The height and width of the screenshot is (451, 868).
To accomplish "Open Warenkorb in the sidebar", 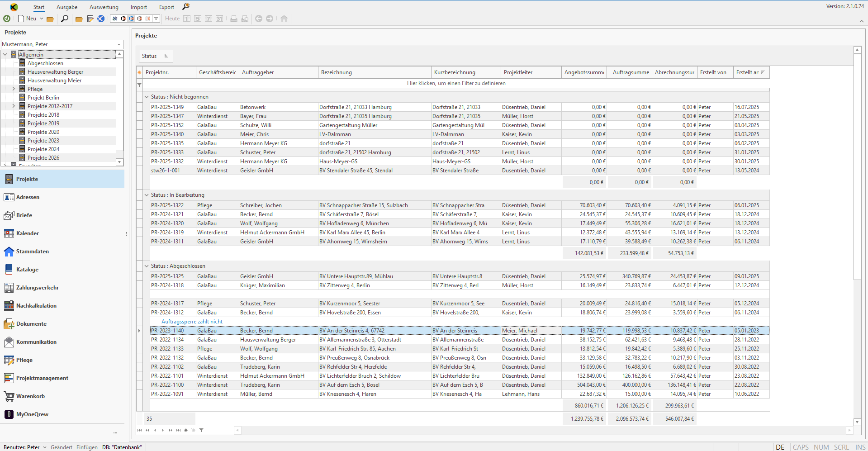I will (x=62, y=396).
